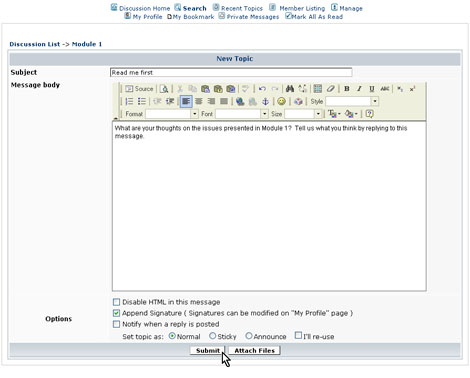Insert an anchor
The image size is (470, 378).
[265, 101]
